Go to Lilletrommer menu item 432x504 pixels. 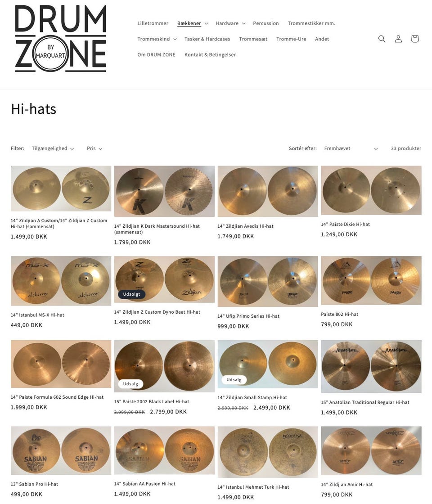[x=153, y=23]
